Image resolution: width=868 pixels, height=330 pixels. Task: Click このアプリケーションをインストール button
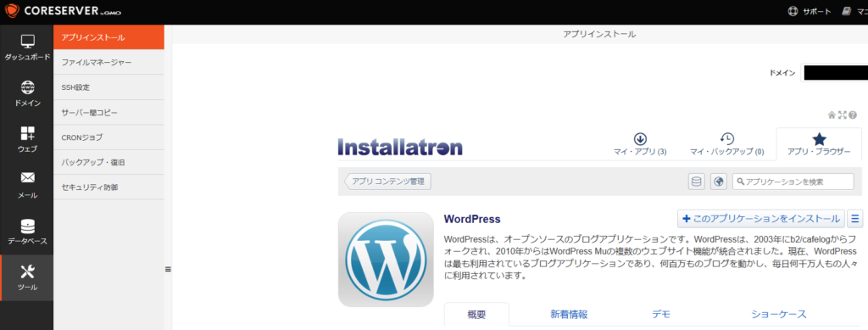point(761,219)
